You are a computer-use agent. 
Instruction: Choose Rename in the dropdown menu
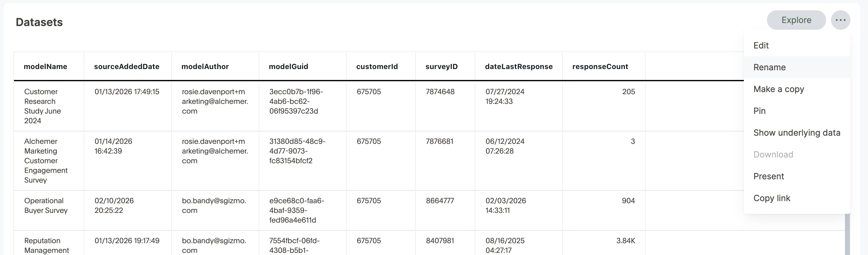769,67
